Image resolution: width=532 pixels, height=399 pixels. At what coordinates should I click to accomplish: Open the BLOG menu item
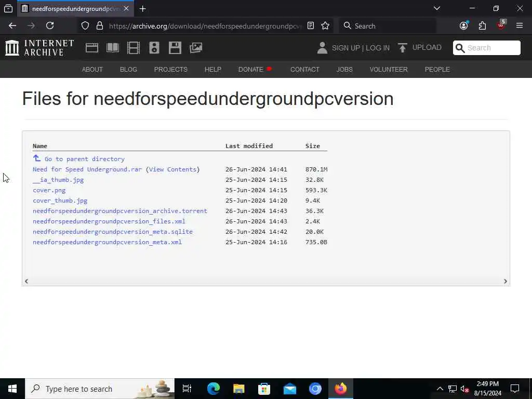tap(128, 70)
